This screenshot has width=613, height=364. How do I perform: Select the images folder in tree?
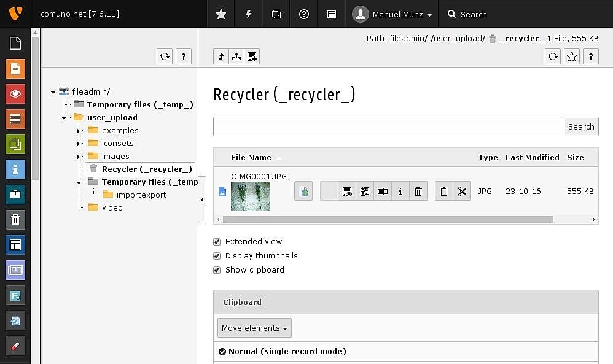coord(115,156)
